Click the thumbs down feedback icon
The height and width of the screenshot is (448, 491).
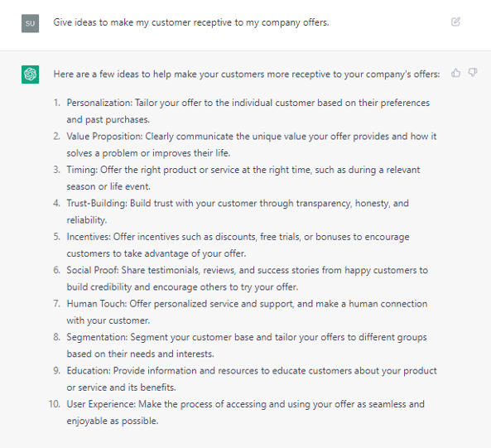473,73
